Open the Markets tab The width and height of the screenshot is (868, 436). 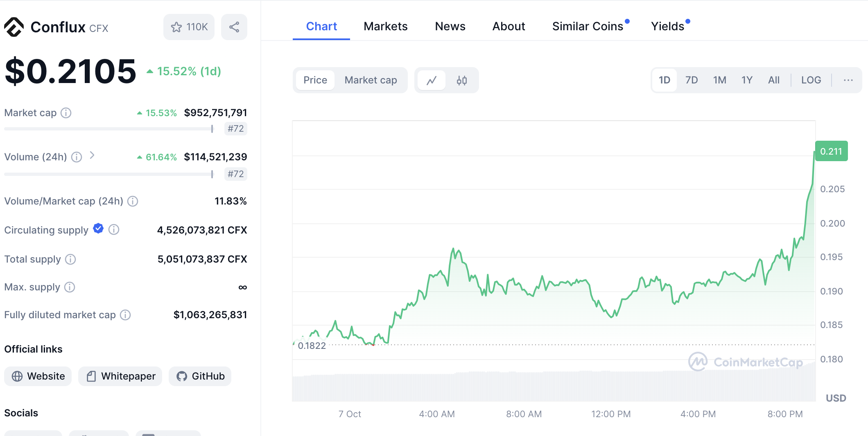[386, 26]
